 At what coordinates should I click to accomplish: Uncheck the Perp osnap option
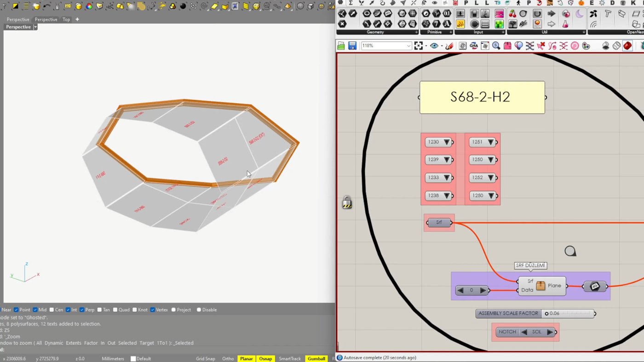point(82,310)
